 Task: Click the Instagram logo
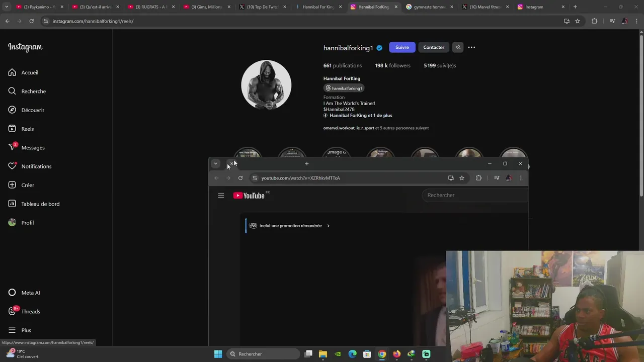click(x=25, y=47)
